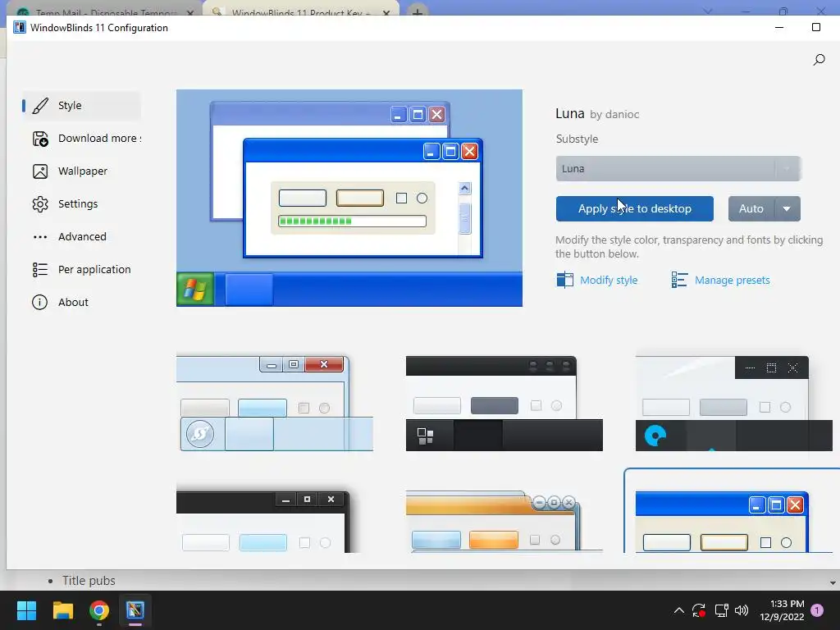Image resolution: width=840 pixels, height=630 pixels.
Task: Go to the Wallpaper section
Action: click(81, 171)
